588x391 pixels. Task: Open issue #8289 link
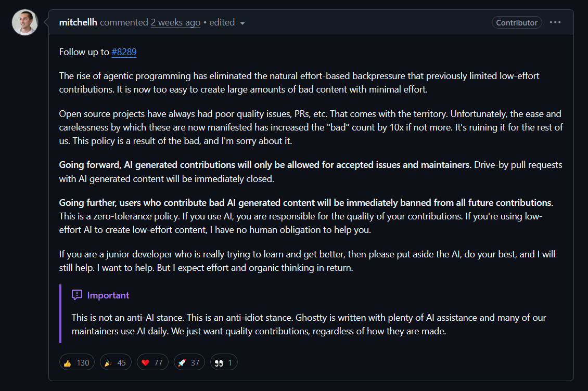point(124,52)
